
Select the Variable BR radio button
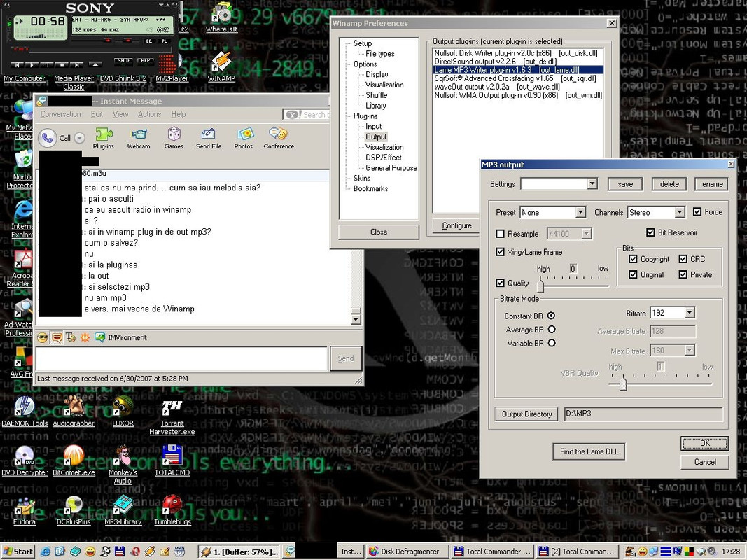[552, 342]
